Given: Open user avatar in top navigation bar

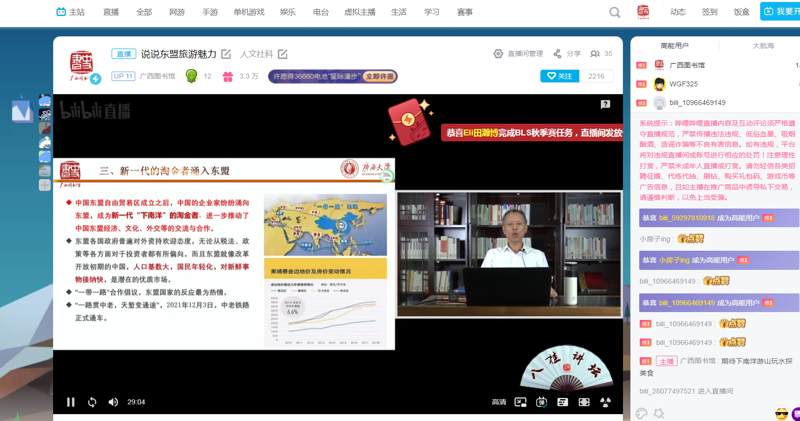Looking at the screenshot, I should (x=643, y=12).
